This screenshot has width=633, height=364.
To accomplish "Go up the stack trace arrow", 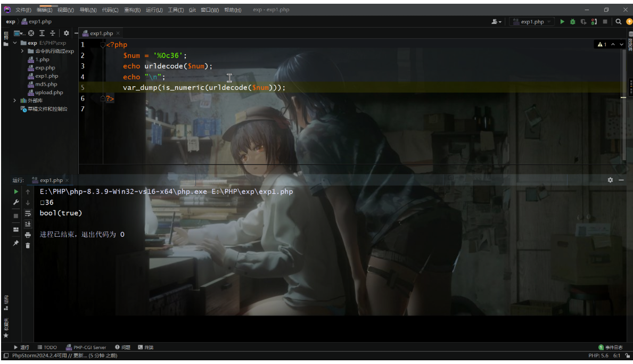I will (x=28, y=192).
